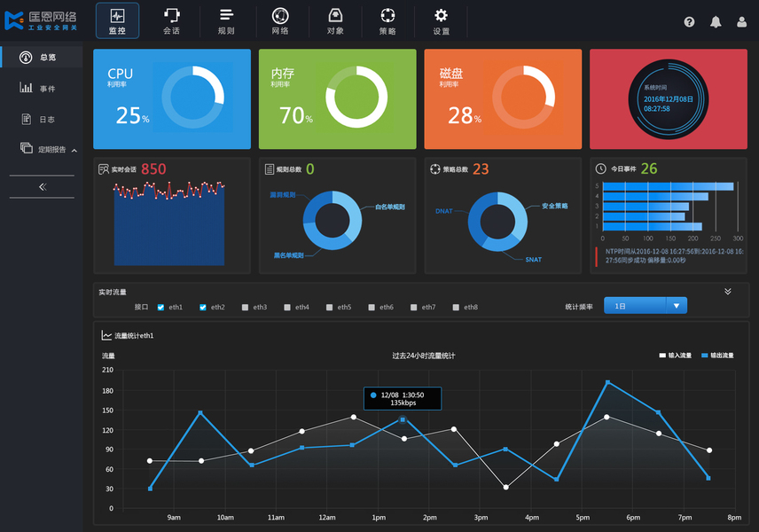The width and height of the screenshot is (759, 532).
Task: Click the 漏洞规则 chart label
Action: tap(283, 194)
